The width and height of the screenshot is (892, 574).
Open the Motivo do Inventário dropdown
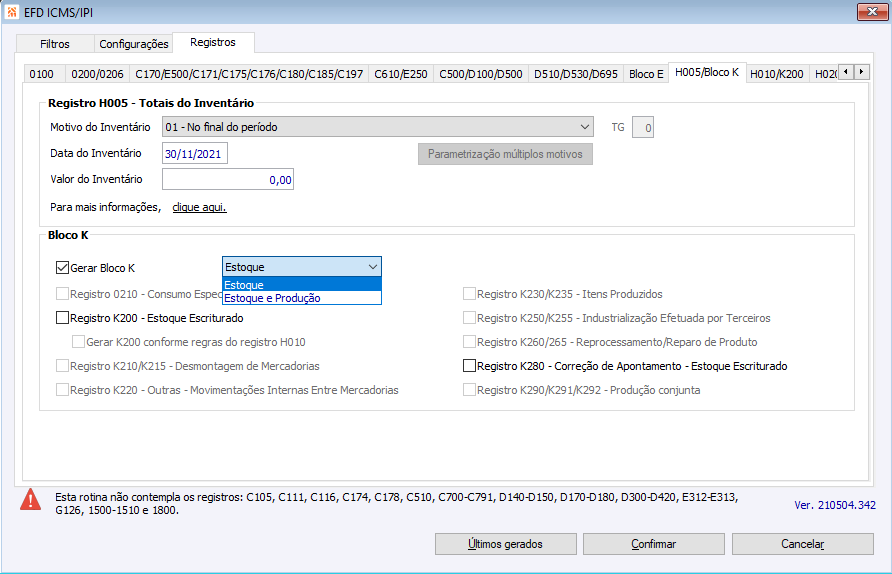point(378,127)
